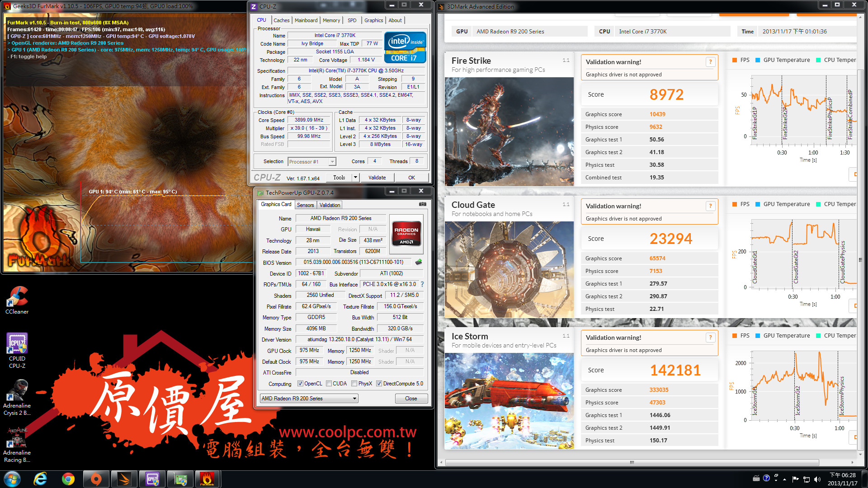
Task: Click the OK button in CPU-Z
Action: 411,178
